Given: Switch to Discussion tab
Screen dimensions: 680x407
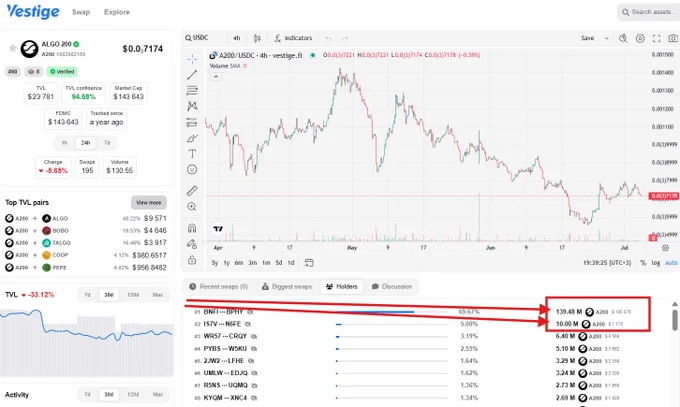Looking at the screenshot, I should click(x=392, y=286).
